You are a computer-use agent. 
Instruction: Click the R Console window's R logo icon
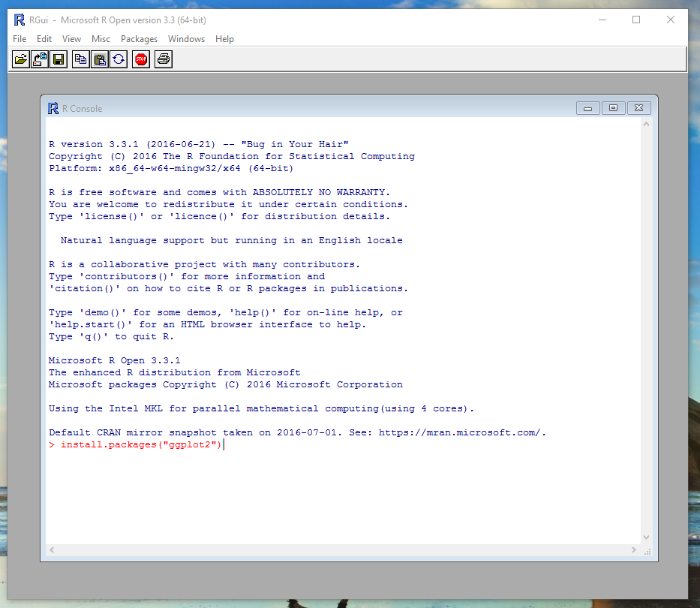click(53, 109)
